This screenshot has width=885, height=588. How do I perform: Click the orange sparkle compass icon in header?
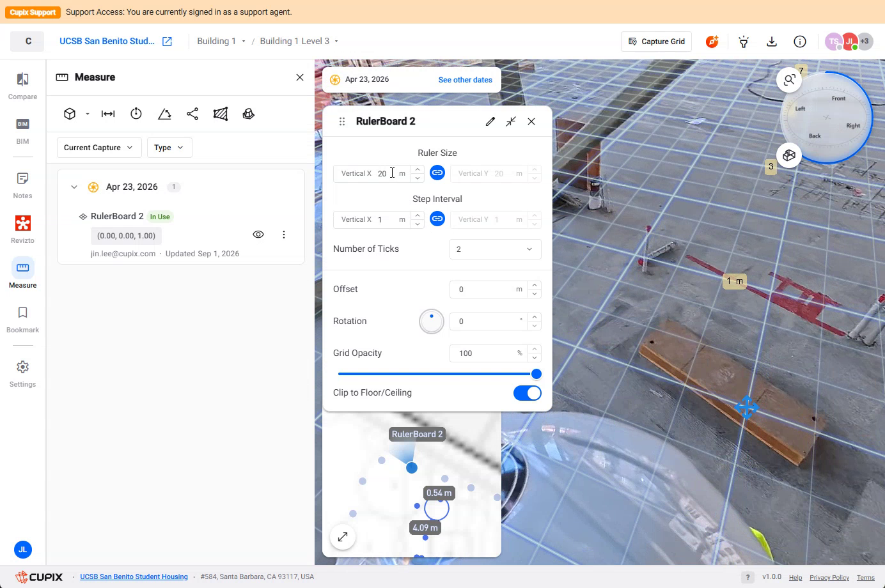[712, 42]
